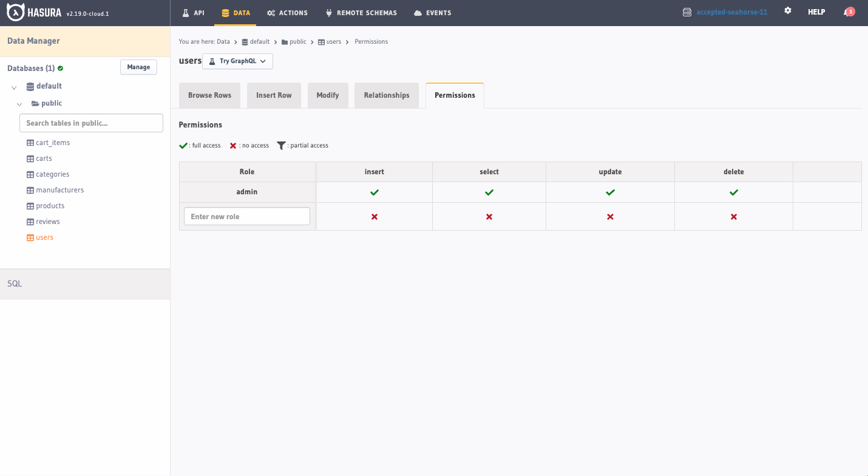Open the REMOTE SCHEMAS section
Viewport: 868px width, 476px height.
(x=361, y=12)
